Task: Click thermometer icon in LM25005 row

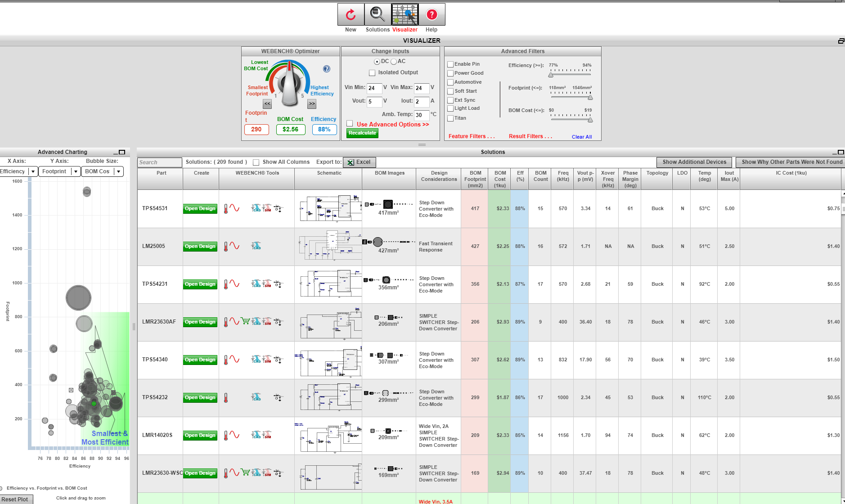Action: [x=226, y=246]
